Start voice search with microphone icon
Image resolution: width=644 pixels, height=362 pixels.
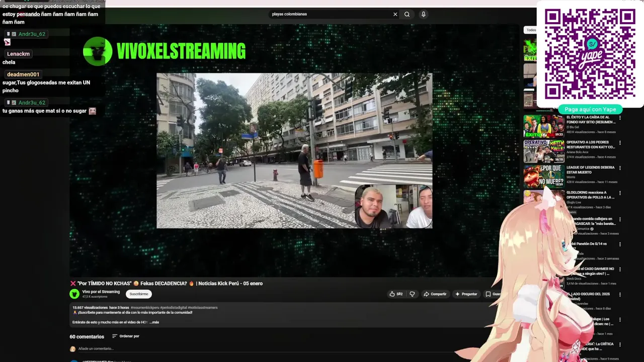point(423,14)
